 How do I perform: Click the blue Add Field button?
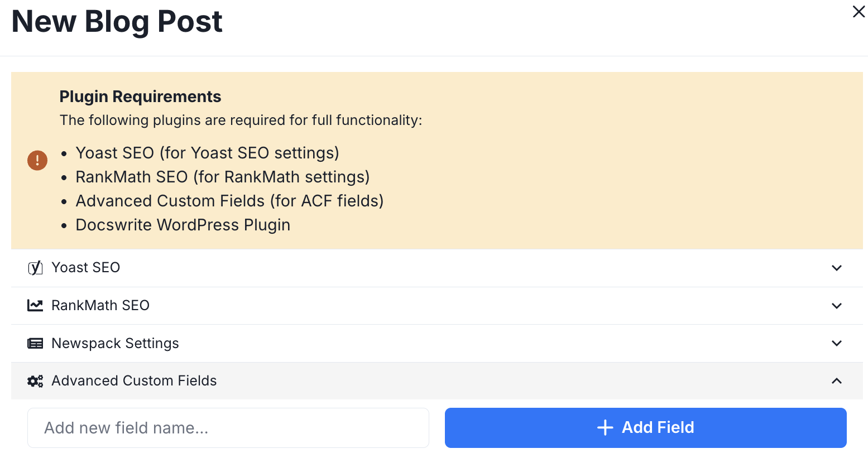(x=645, y=428)
